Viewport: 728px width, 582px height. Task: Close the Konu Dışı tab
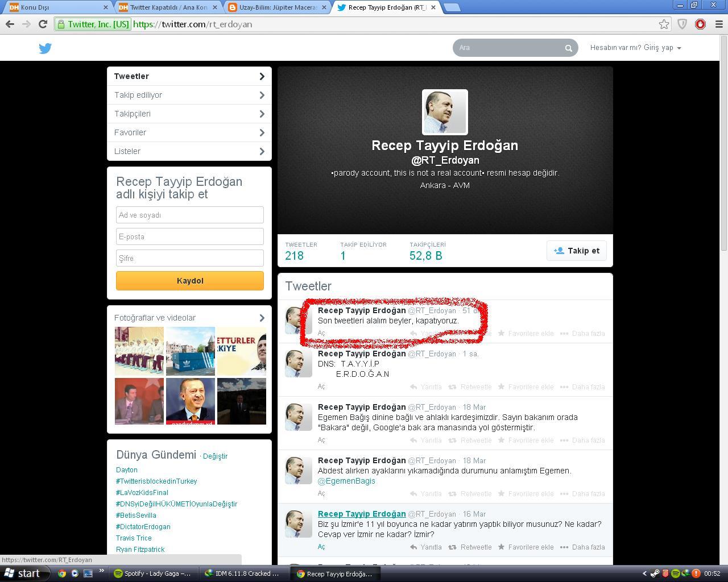tap(105, 7)
